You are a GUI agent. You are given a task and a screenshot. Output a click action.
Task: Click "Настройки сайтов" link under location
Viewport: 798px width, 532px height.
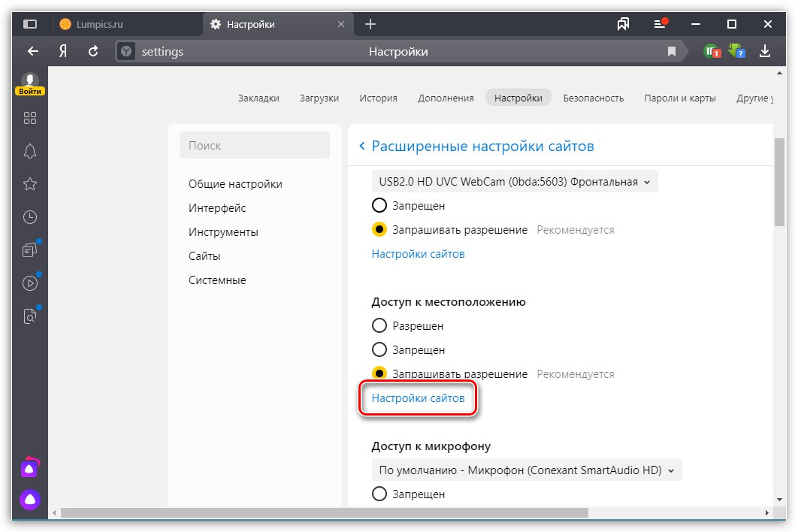pos(419,398)
